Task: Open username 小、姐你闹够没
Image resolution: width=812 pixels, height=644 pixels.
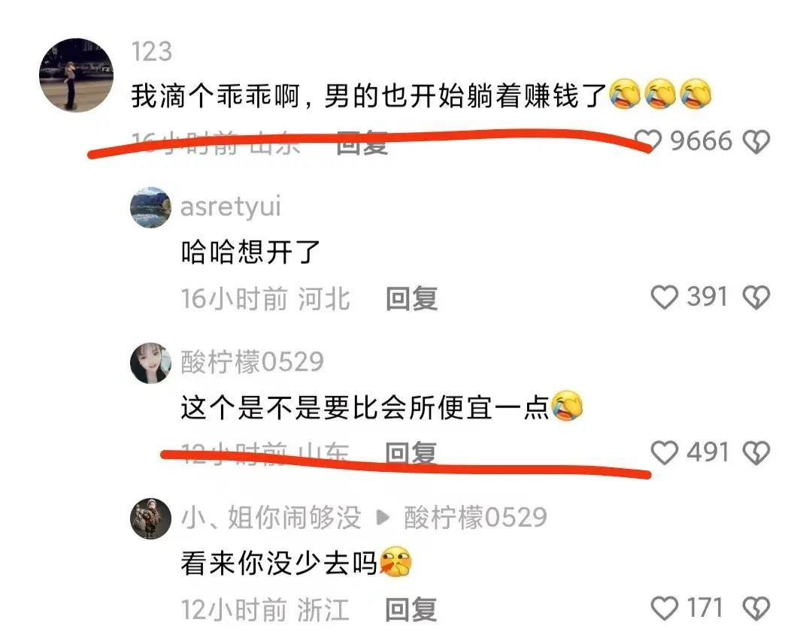Action: click(271, 518)
